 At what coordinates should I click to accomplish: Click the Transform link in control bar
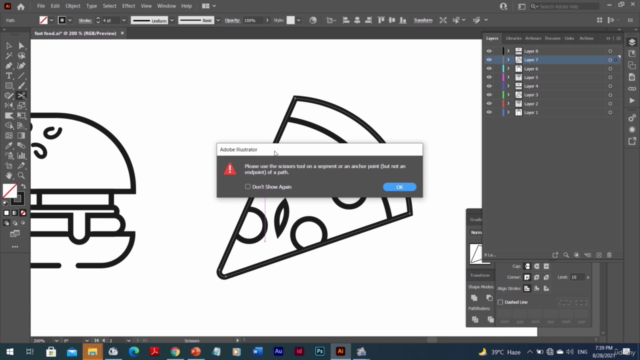tap(423, 20)
